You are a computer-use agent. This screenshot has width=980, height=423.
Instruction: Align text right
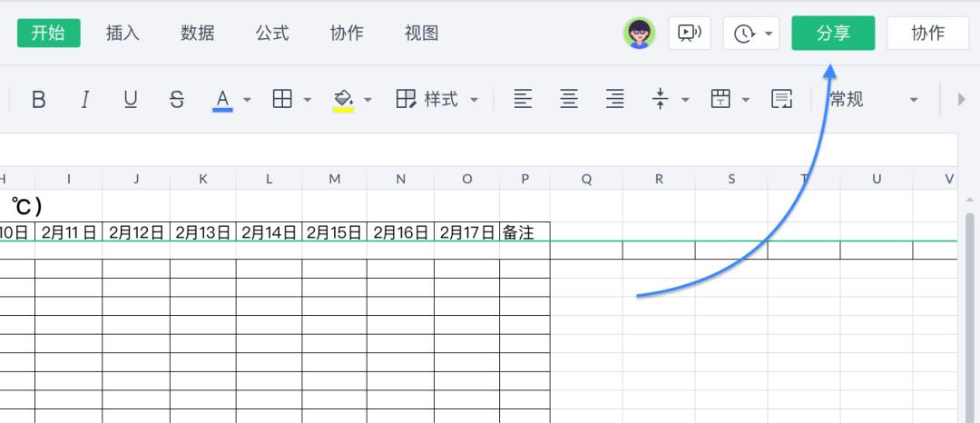(x=615, y=99)
